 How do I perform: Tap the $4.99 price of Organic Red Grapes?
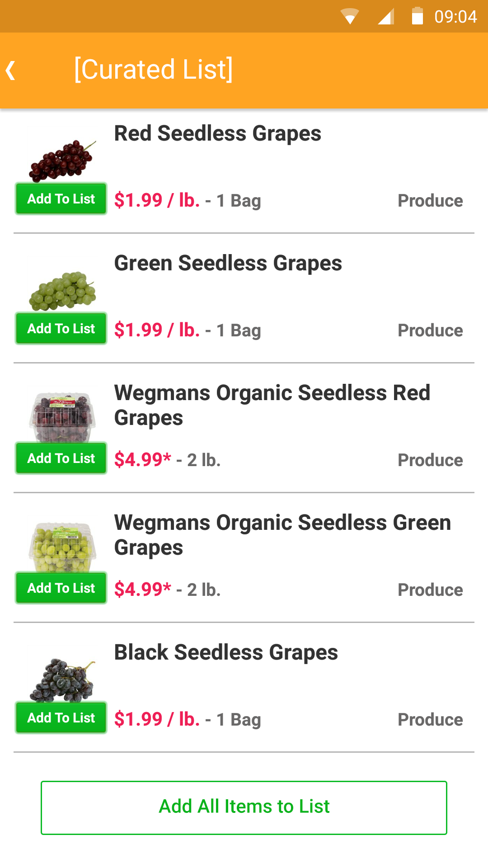(x=142, y=460)
